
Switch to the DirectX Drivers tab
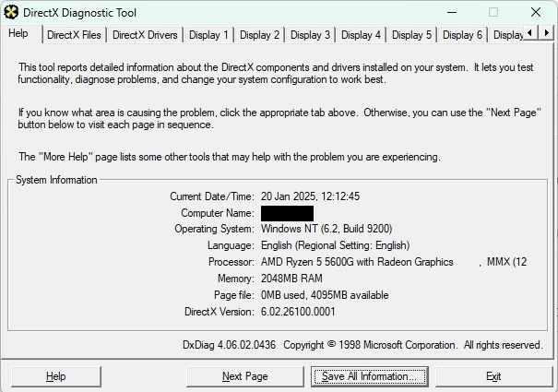(145, 35)
